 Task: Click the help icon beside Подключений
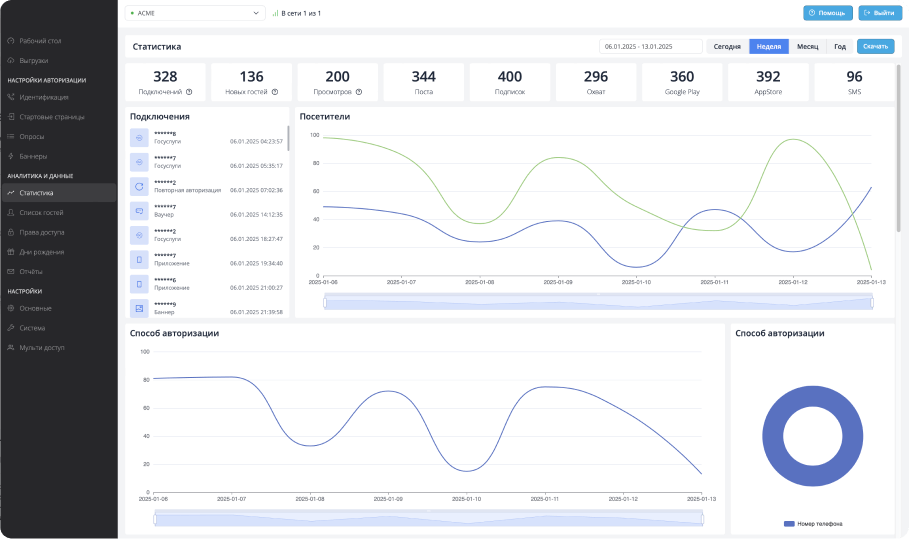coord(189,92)
